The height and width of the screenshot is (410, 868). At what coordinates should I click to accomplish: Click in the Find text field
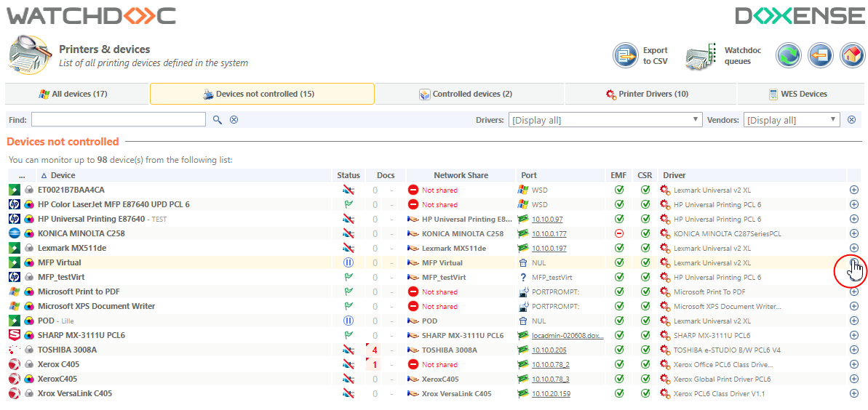(x=119, y=119)
